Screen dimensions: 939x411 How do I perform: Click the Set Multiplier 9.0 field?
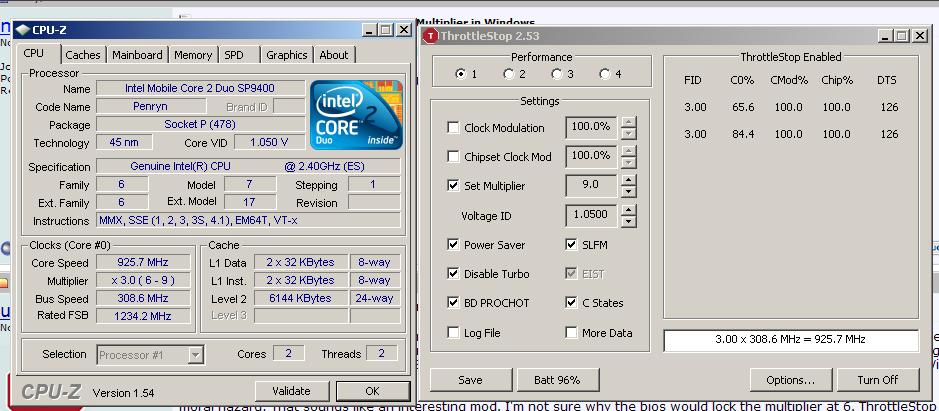(592, 186)
